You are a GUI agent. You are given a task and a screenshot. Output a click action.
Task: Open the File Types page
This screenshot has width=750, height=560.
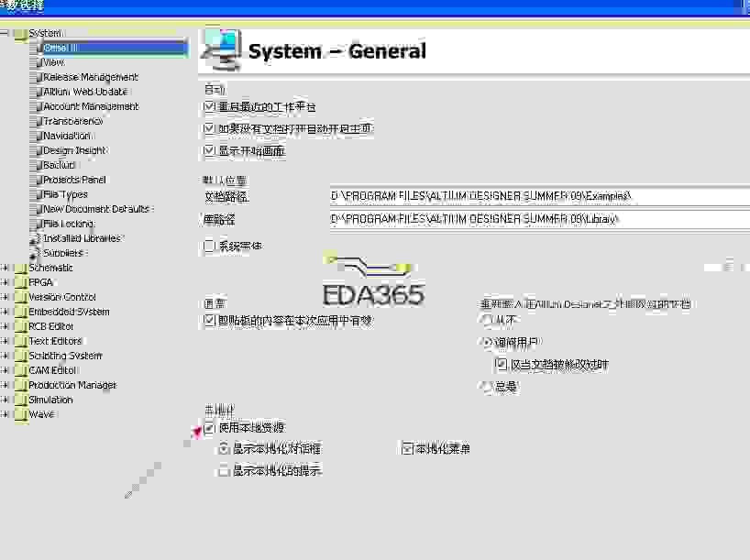[x=65, y=194]
